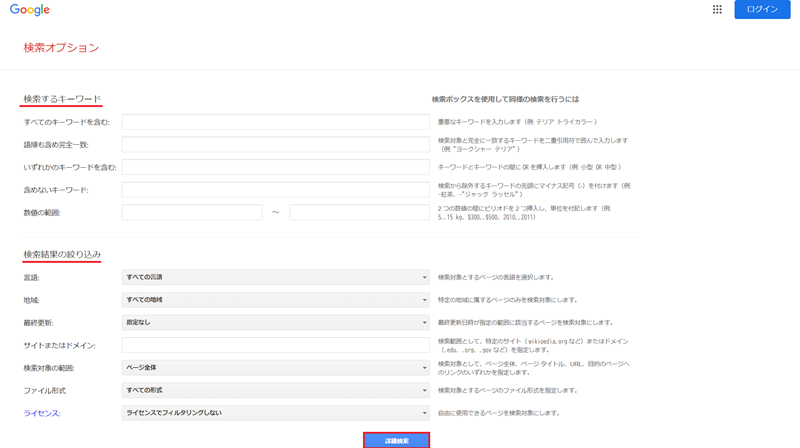
Task: Click the 詳細検索 search button
Action: pos(396,440)
